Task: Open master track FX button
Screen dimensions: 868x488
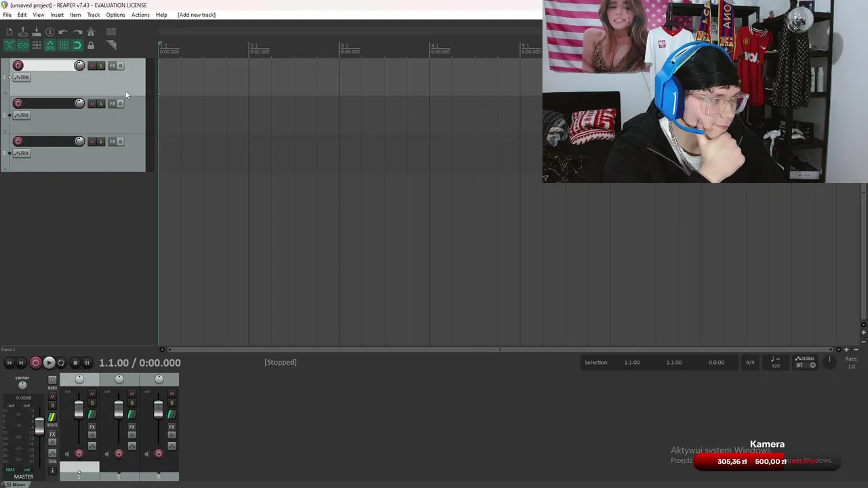Action: pyautogui.click(x=52, y=434)
